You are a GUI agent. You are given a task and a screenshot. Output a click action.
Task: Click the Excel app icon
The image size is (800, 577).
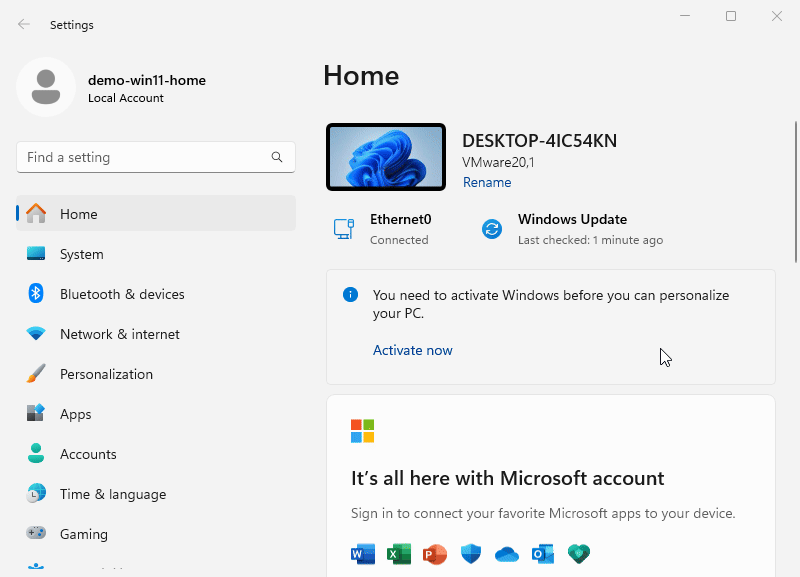tap(399, 554)
